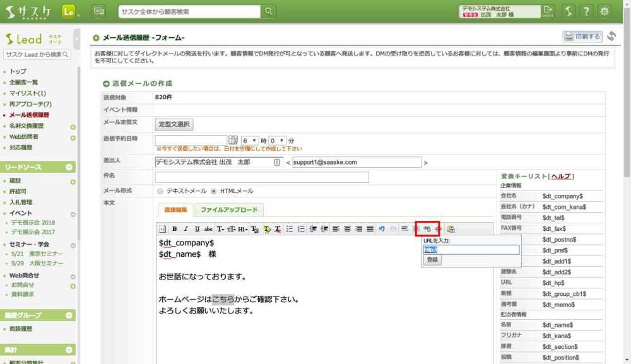
Task: Open 全顧客一覧 in the sidebar
Action: point(24,83)
